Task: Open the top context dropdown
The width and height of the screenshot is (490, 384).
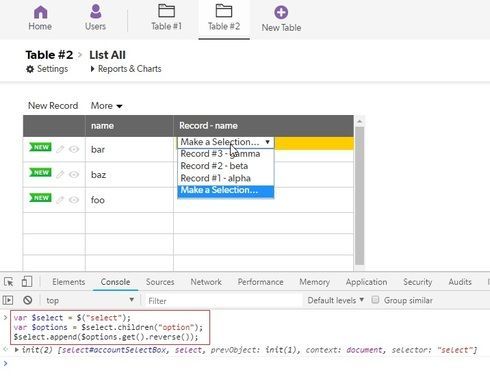Action: point(90,300)
